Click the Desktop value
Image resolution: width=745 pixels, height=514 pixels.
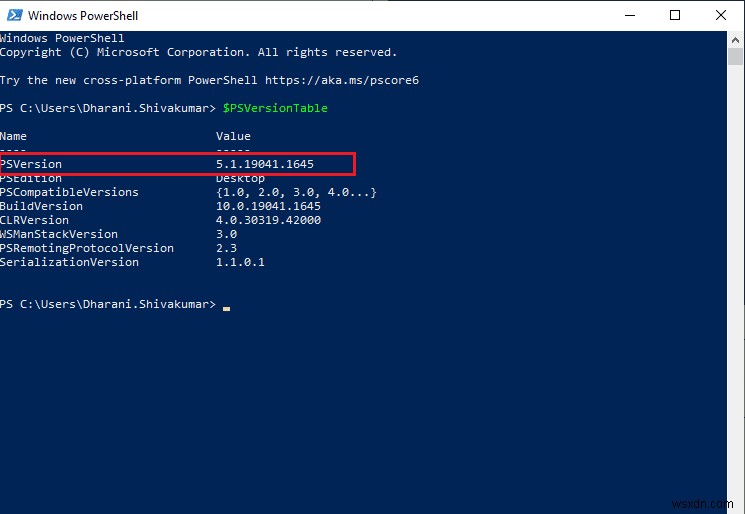click(240, 179)
